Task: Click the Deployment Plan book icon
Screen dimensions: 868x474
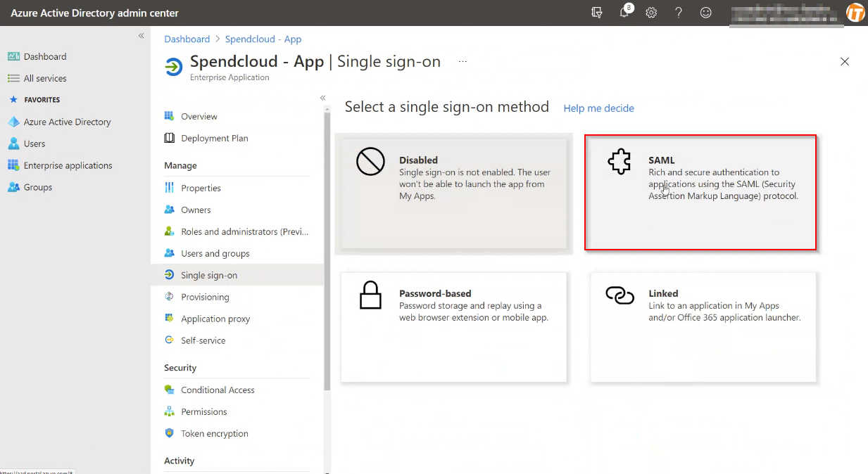Action: tap(169, 138)
